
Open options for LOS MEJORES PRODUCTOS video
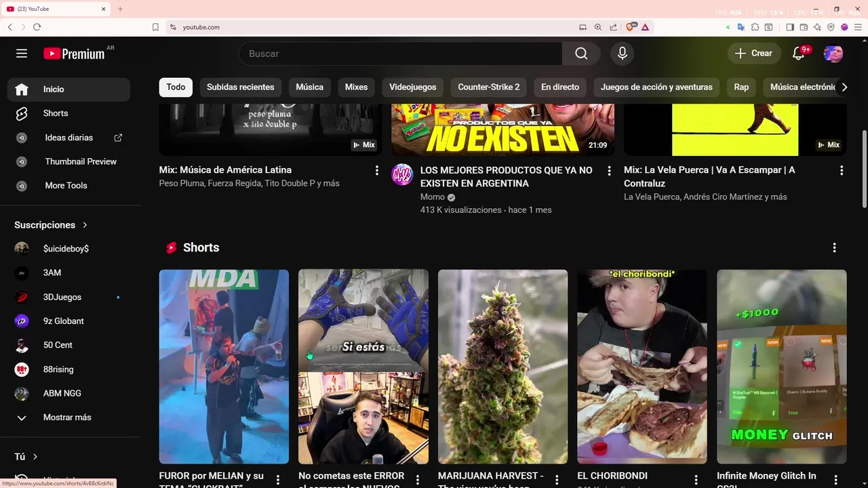click(x=609, y=171)
